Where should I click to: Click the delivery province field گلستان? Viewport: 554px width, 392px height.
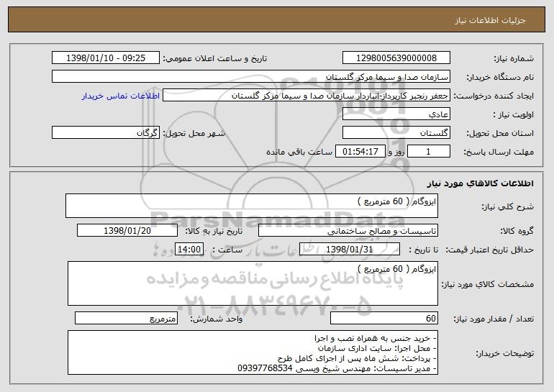point(396,133)
